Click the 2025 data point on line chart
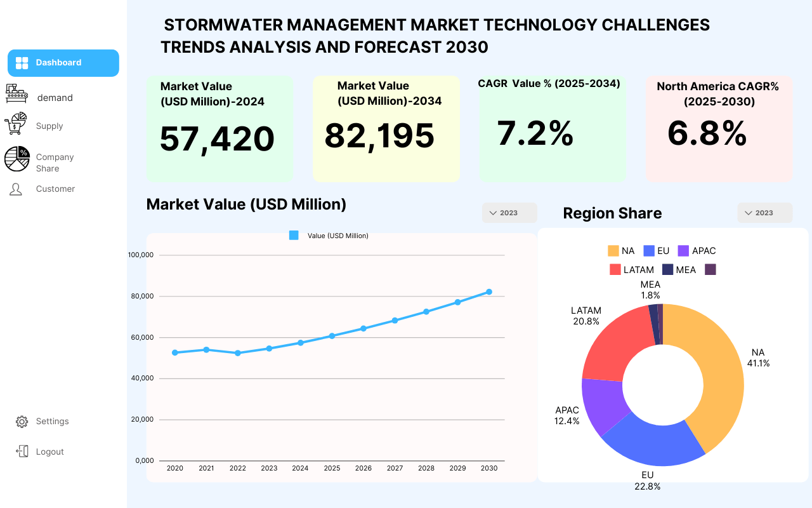Image resolution: width=812 pixels, height=508 pixels. (332, 336)
